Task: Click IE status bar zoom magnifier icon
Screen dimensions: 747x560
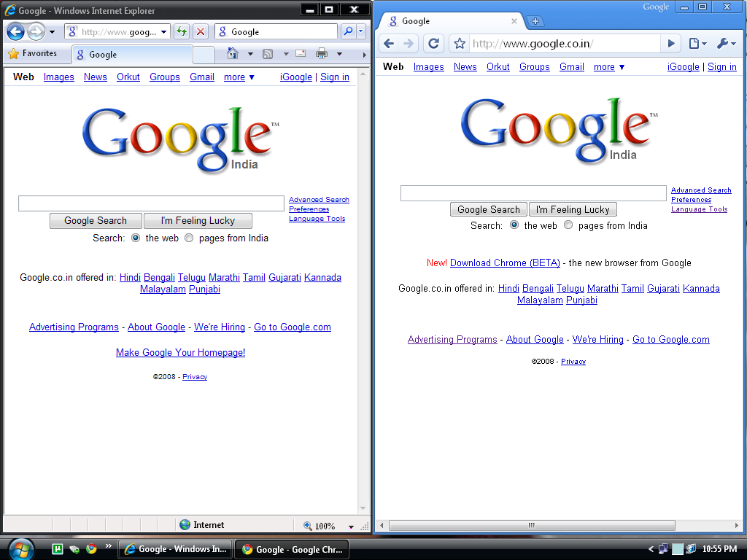Action: click(x=307, y=526)
